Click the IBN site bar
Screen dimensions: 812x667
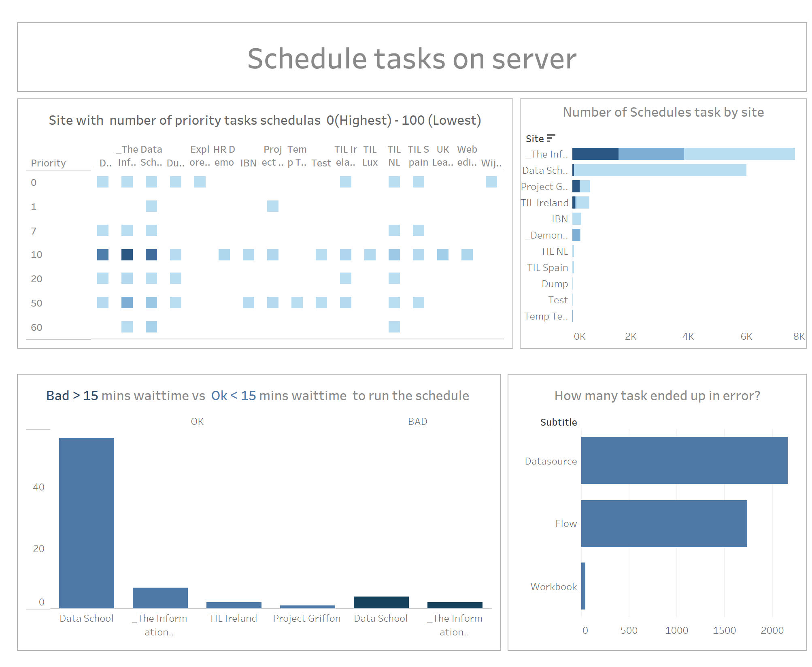pos(577,219)
